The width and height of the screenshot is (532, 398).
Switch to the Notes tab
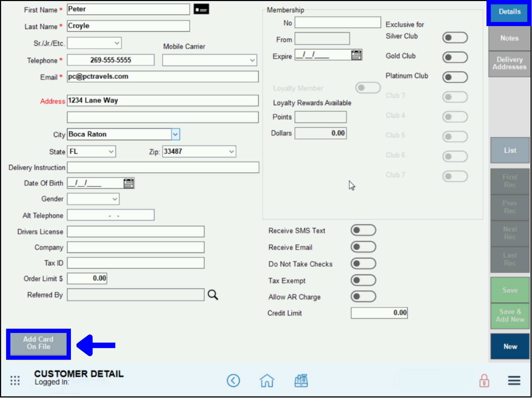tap(509, 38)
